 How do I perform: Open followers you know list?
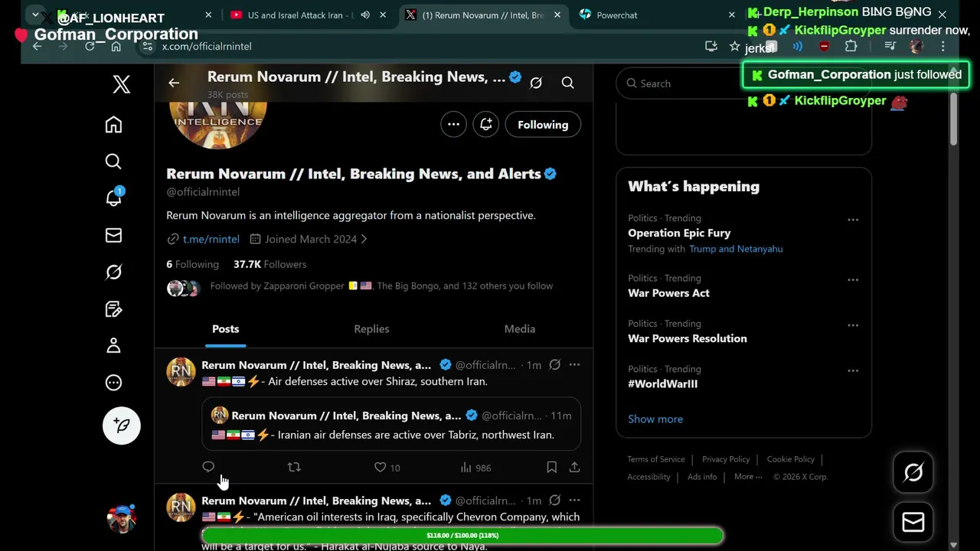click(x=360, y=286)
